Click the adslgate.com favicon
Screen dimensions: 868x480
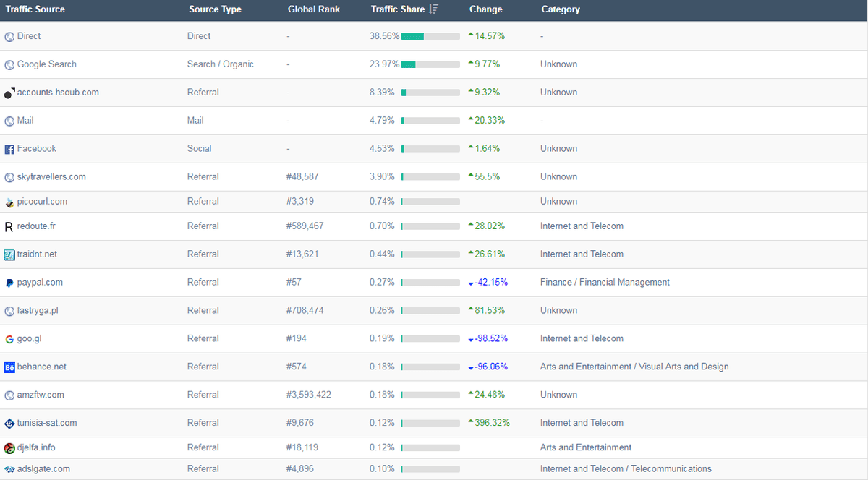click(x=9, y=469)
